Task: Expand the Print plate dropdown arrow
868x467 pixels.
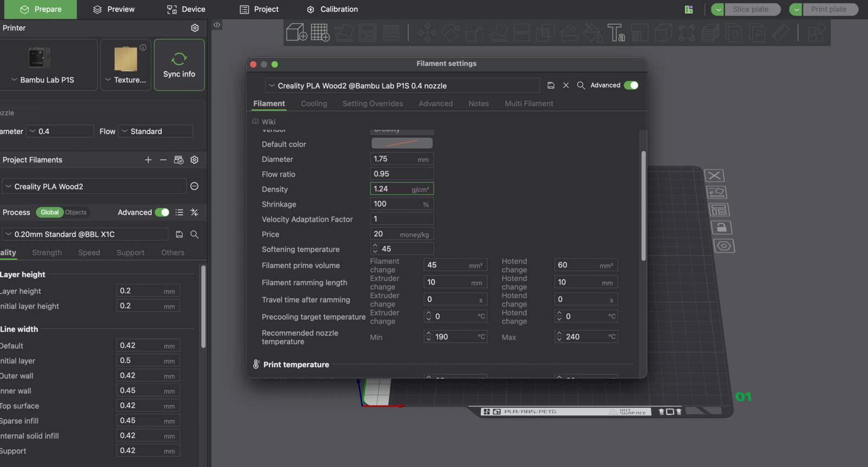Action: coord(796,9)
